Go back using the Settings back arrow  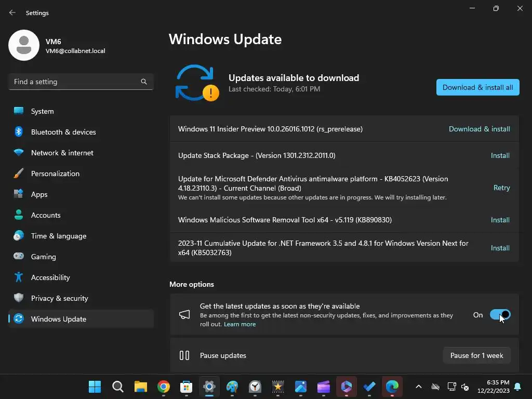click(12, 12)
